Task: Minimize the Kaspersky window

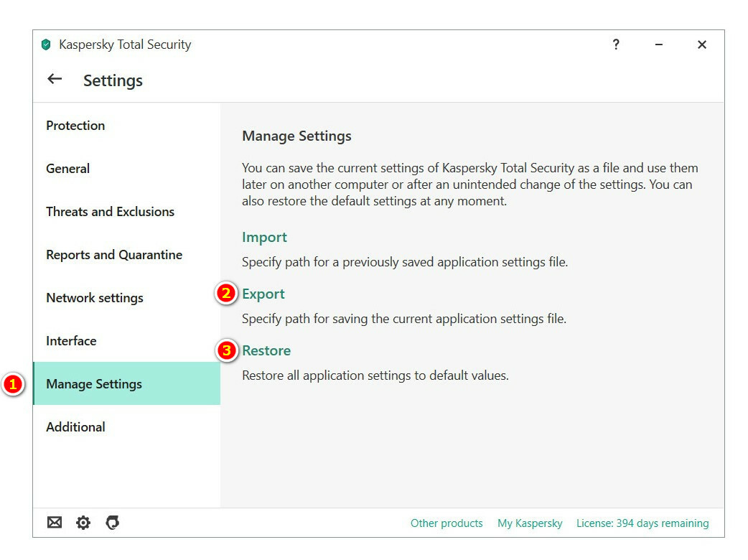Action: [x=659, y=45]
